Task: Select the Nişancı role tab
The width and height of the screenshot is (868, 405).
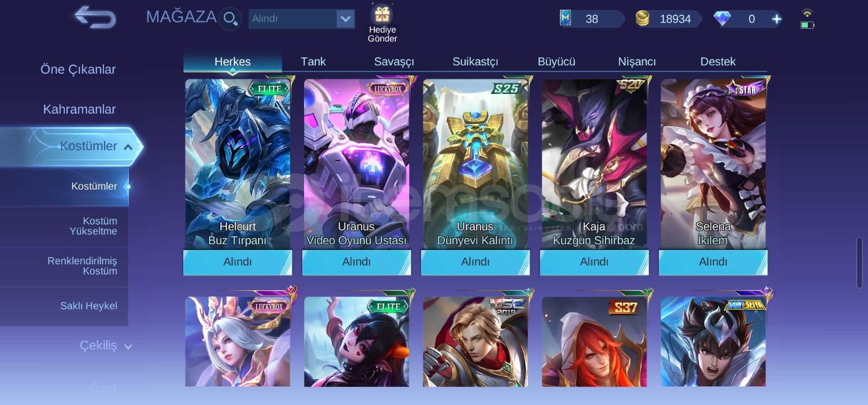Action: tap(637, 61)
